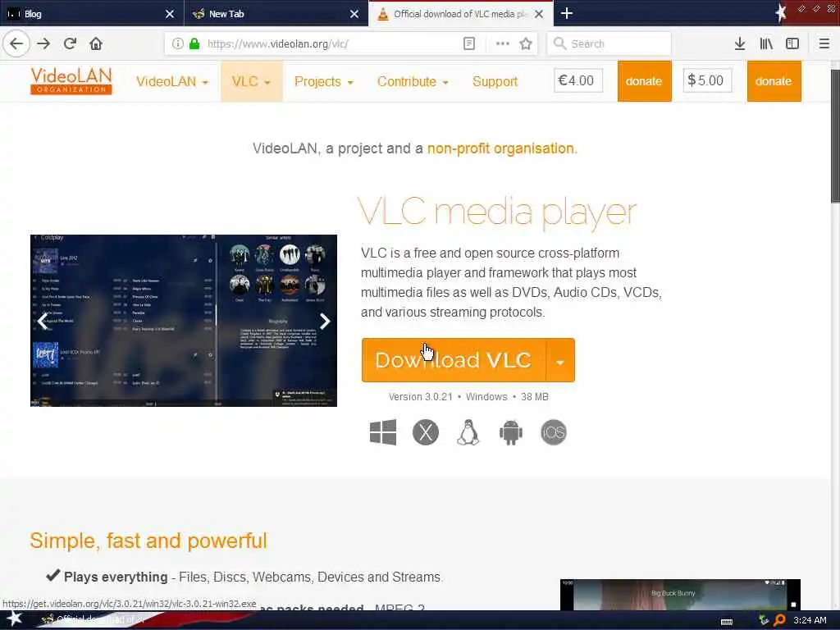Click the 'Version 3.0.21' text
840x630 pixels.
[421, 397]
